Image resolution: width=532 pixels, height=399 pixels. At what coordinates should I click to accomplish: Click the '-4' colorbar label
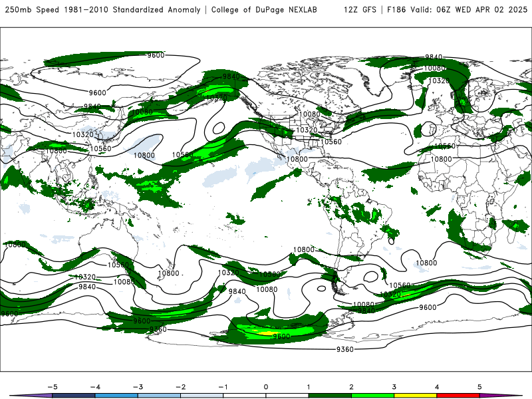(x=95, y=387)
